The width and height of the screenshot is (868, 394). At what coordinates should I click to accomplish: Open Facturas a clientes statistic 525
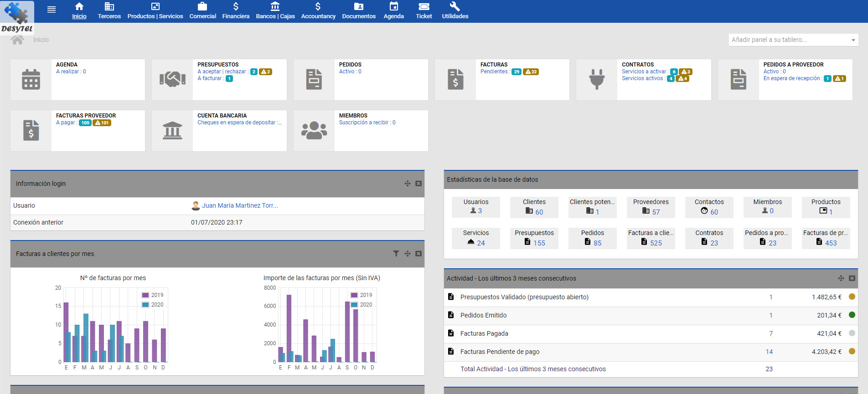click(651, 238)
